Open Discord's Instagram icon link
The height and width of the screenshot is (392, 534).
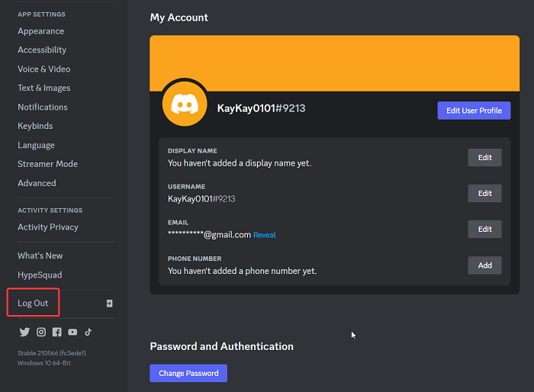pyautogui.click(x=41, y=332)
